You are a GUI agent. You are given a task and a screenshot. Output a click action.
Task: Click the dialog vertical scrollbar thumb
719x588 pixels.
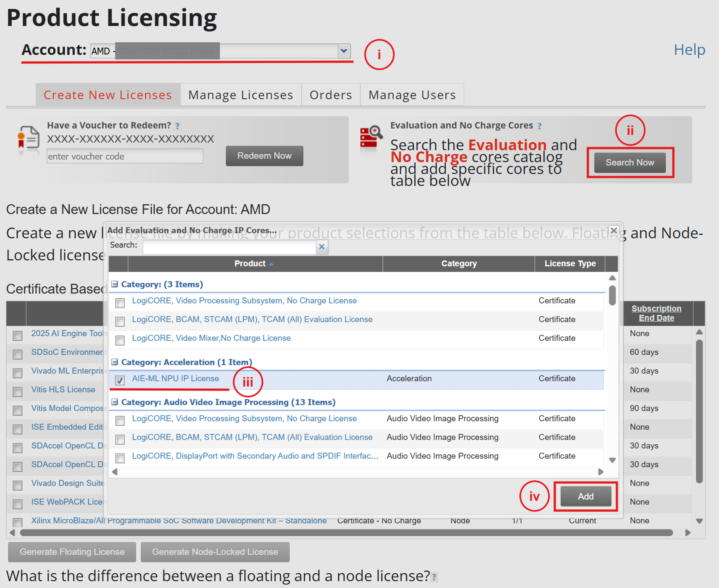[612, 295]
